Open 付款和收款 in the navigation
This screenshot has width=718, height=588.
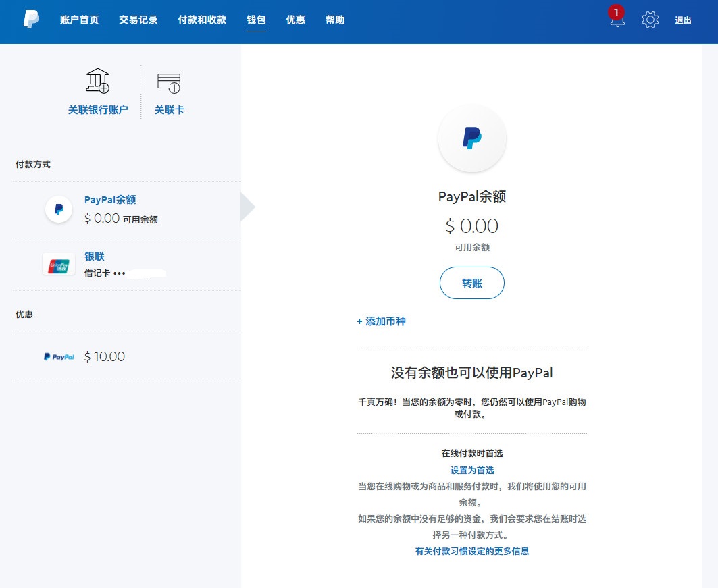pyautogui.click(x=203, y=20)
